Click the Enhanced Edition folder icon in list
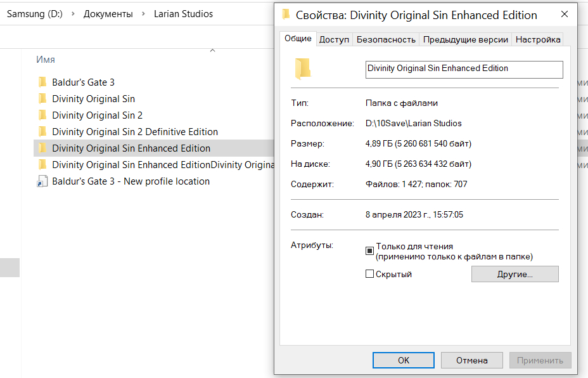 (42, 148)
